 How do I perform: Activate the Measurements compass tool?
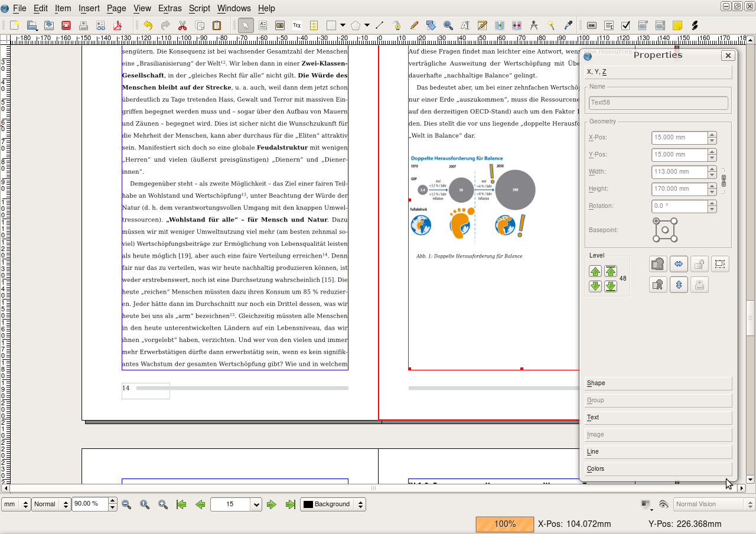534,25
